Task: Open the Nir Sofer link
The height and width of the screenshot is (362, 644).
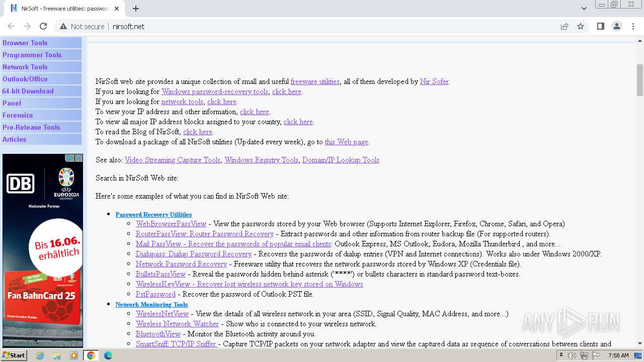Action: point(434,81)
